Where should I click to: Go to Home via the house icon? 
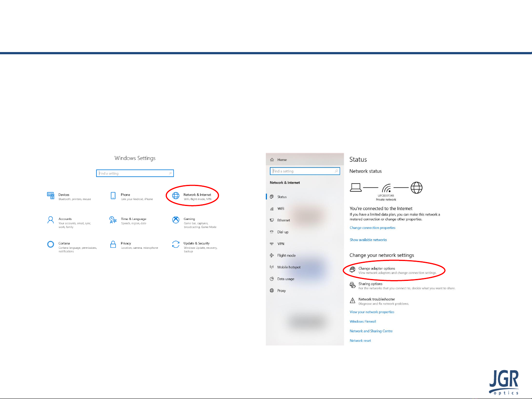click(x=272, y=160)
